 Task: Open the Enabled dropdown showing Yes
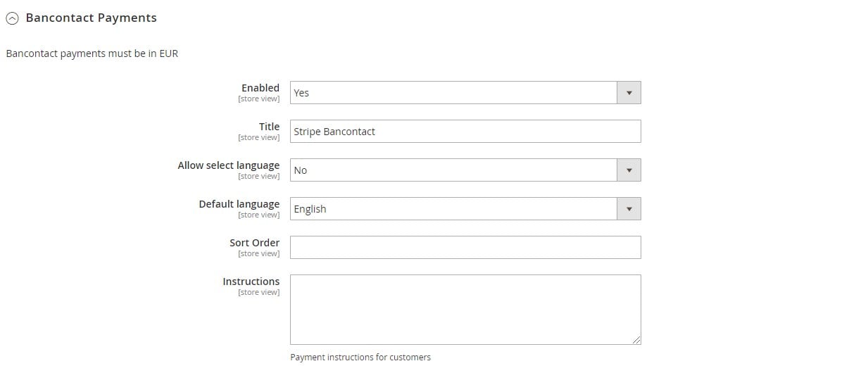pos(465,93)
